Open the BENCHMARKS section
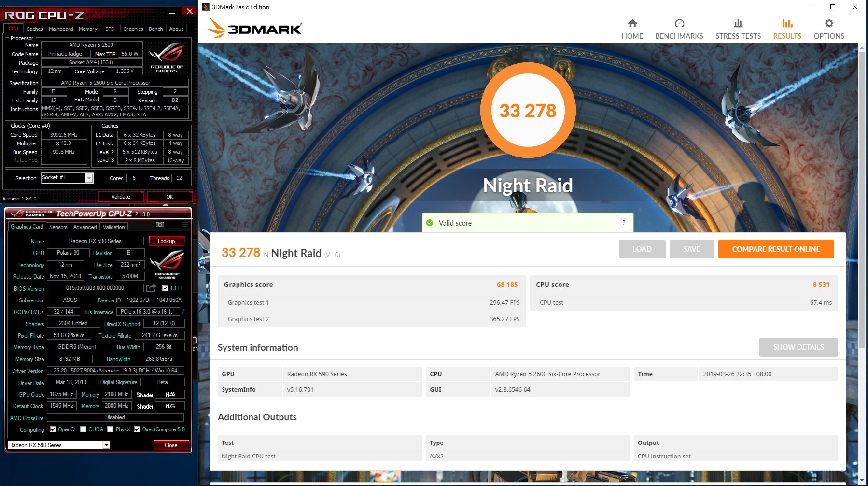Viewport: 868px width, 486px height. (x=679, y=29)
